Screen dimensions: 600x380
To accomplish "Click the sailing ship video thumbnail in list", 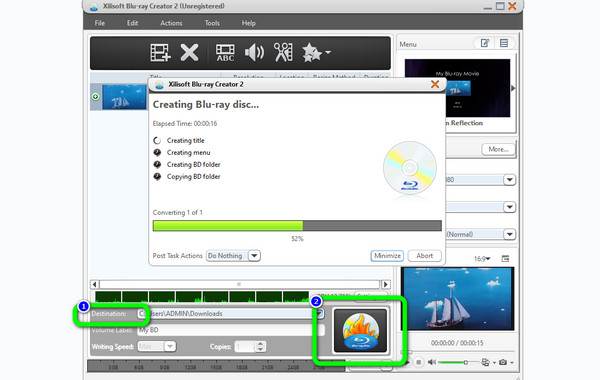I will pos(124,97).
